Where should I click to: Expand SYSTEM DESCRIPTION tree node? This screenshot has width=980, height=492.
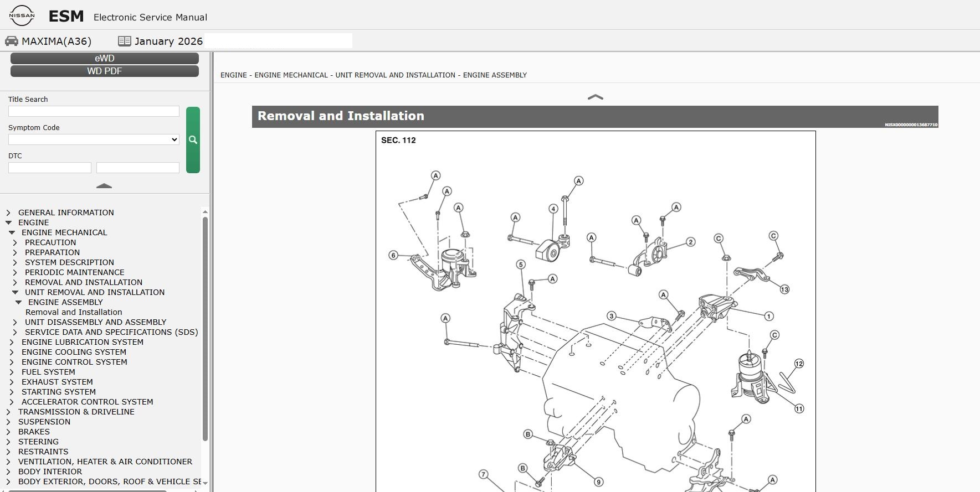(15, 262)
